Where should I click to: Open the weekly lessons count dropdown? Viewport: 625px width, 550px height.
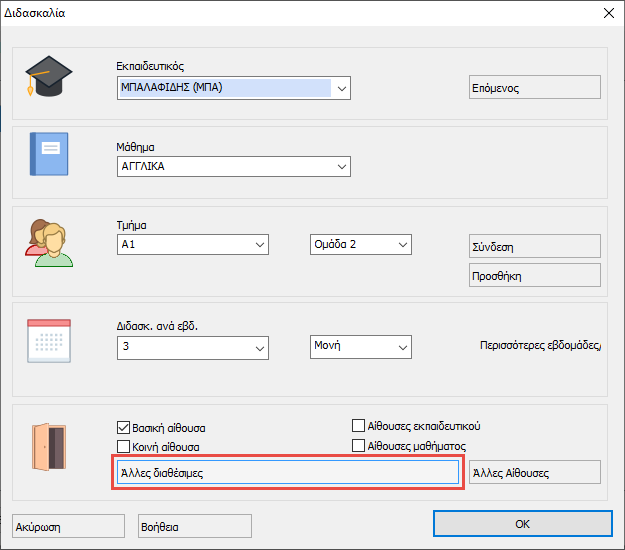260,347
